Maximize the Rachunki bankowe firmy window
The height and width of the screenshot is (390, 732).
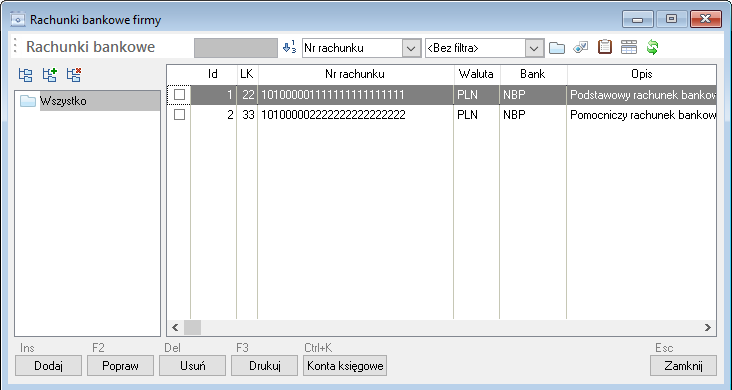point(671,20)
